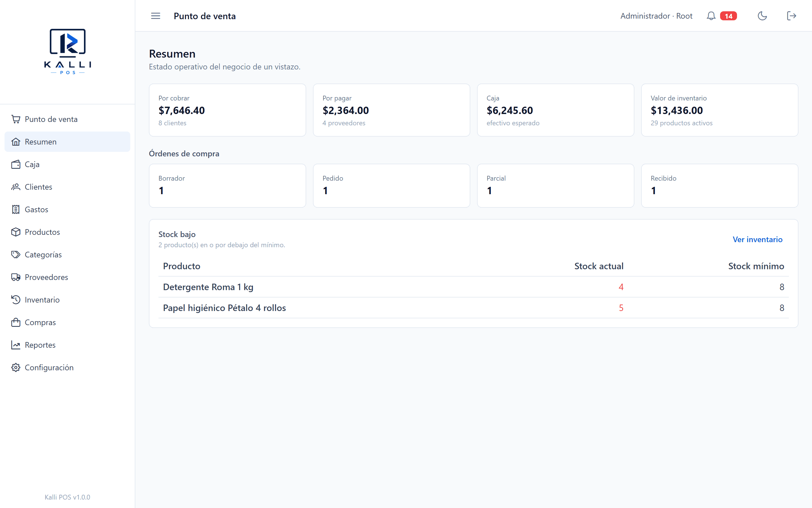Click the red 14 notification badge
Viewport: 812px width, 508px height.
tap(728, 16)
